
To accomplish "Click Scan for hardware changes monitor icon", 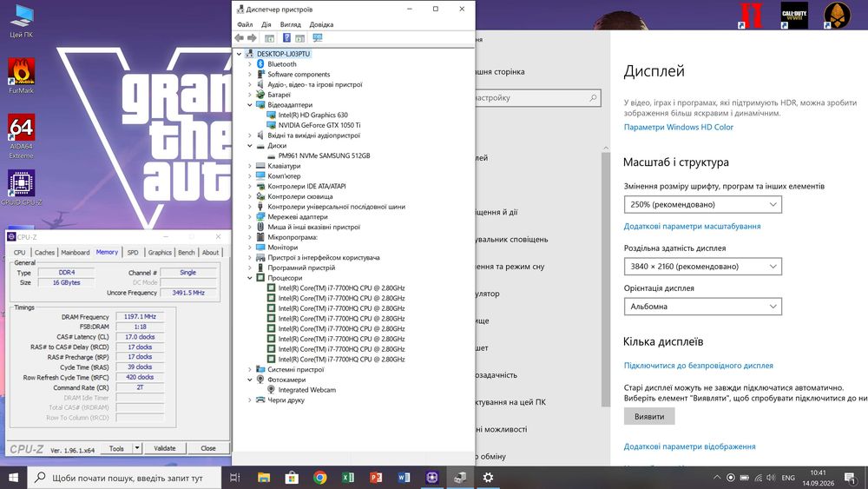I will [317, 37].
